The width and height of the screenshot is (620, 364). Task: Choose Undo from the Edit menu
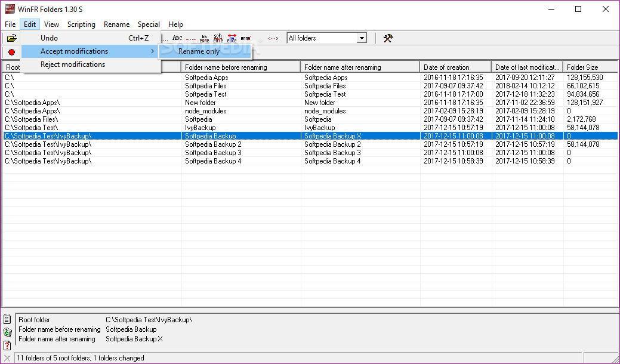(x=91, y=38)
